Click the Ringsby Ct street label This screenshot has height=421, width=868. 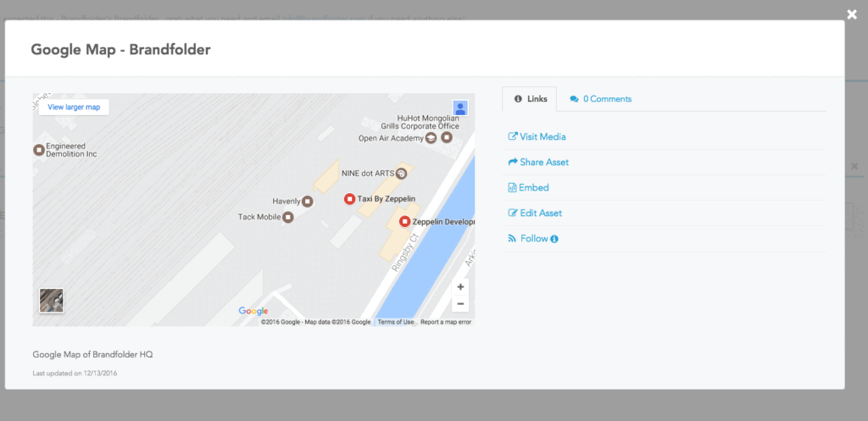tap(405, 252)
